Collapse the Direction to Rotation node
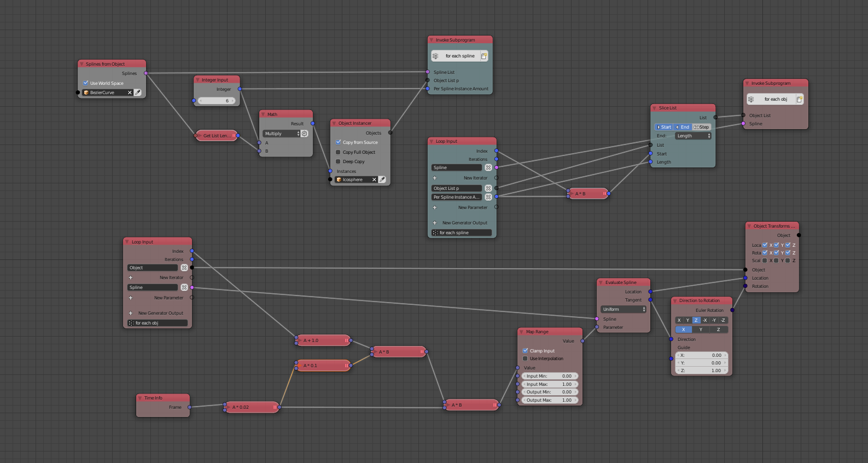This screenshot has width=868, height=463. (675, 300)
